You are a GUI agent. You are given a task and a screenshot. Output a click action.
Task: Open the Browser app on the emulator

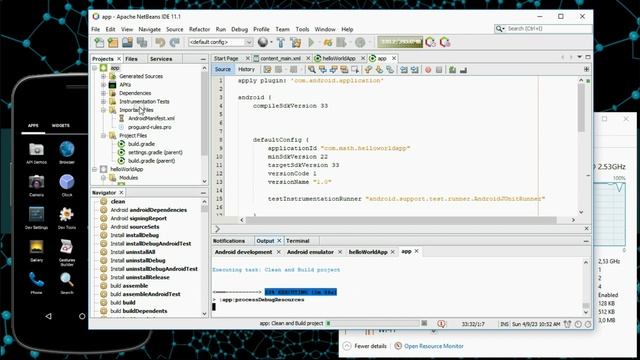pyautogui.click(x=67, y=152)
